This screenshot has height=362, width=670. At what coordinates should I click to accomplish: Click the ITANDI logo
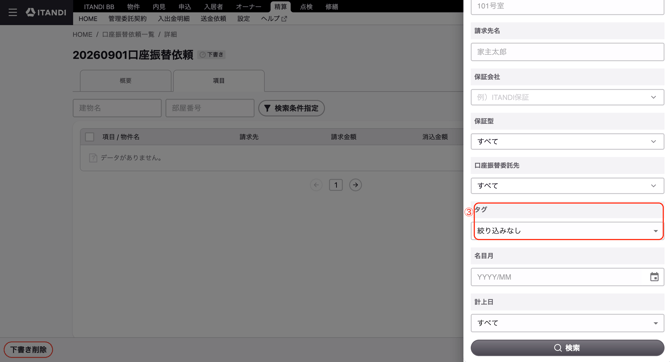(46, 12)
